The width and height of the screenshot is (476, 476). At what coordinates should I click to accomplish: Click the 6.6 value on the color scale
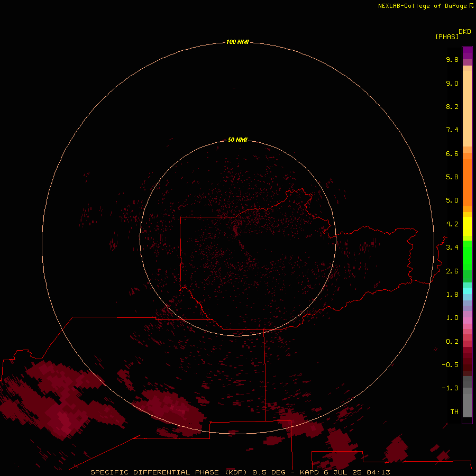452,153
